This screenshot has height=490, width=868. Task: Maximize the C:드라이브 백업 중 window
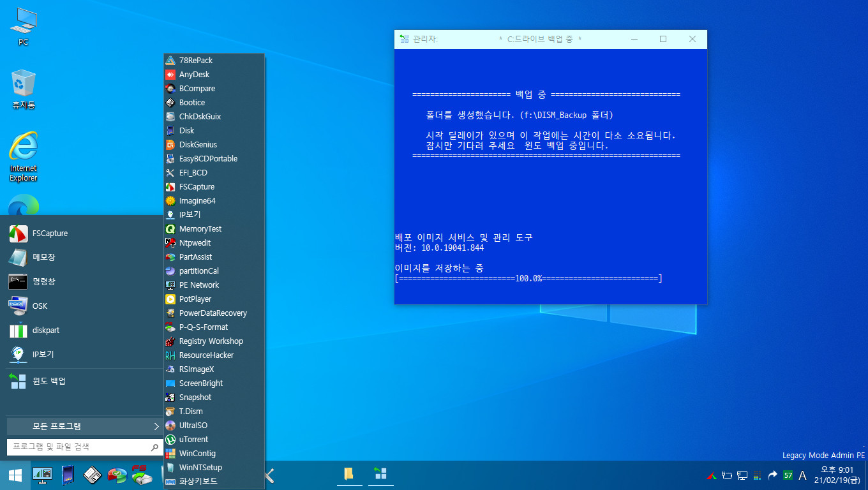tap(663, 39)
